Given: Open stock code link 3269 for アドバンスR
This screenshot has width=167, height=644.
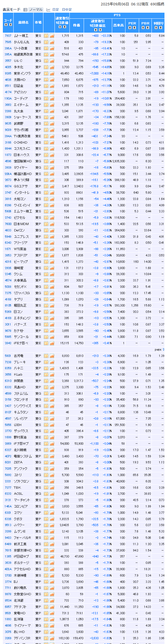Looking at the screenshot, I should point(8,638).
